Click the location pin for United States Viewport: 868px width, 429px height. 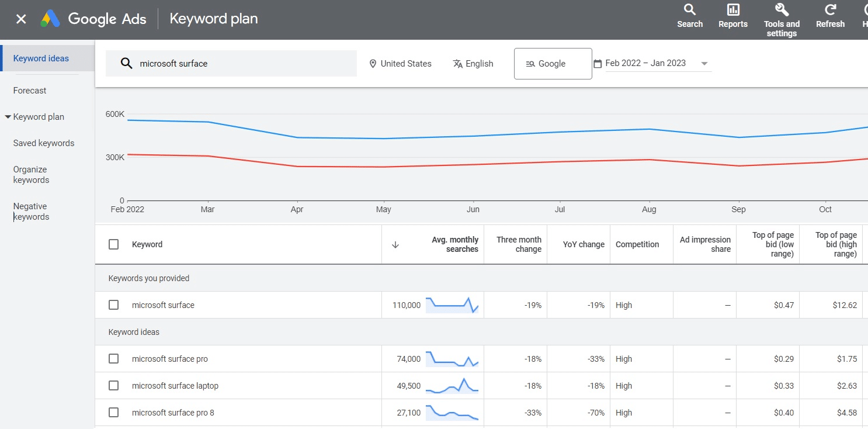coord(373,63)
